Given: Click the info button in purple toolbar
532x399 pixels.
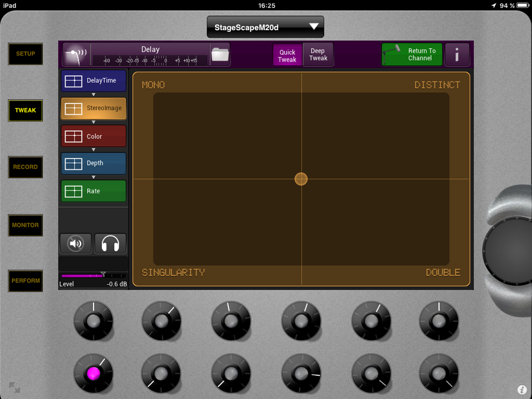Looking at the screenshot, I should click(457, 54).
